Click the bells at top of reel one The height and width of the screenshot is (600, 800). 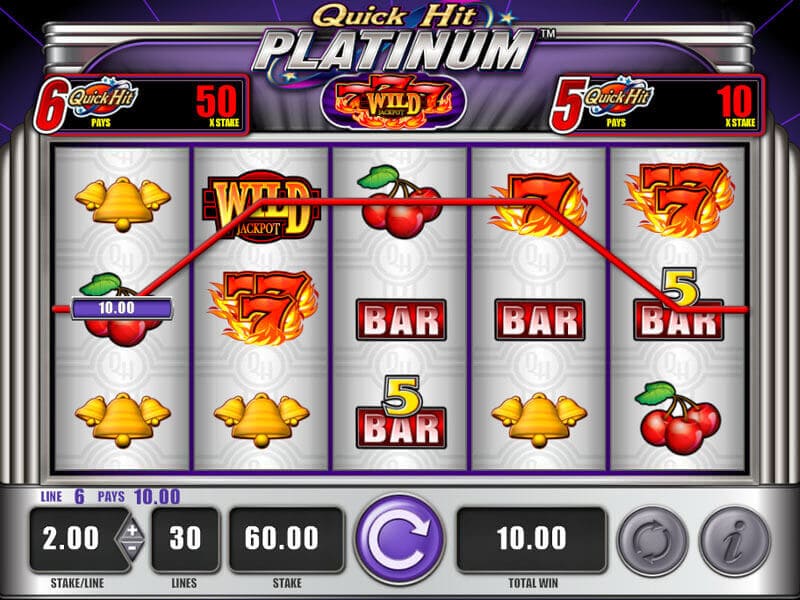122,204
